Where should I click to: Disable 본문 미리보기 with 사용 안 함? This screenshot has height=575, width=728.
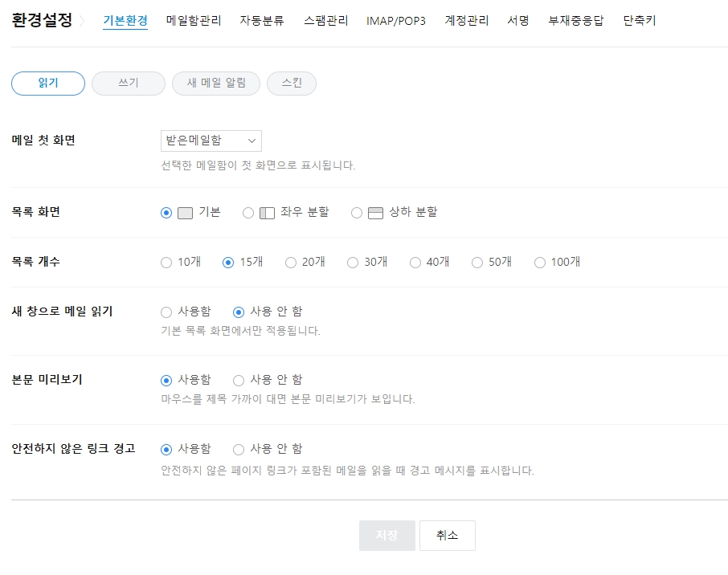click(x=238, y=381)
